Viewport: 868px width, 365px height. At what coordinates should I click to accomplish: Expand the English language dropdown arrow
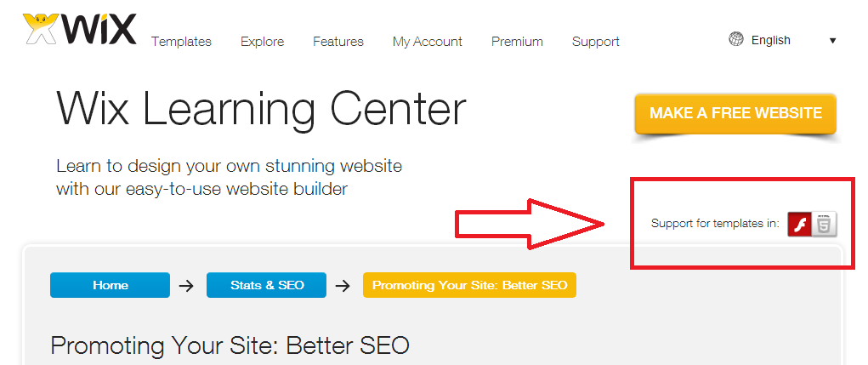(832, 41)
